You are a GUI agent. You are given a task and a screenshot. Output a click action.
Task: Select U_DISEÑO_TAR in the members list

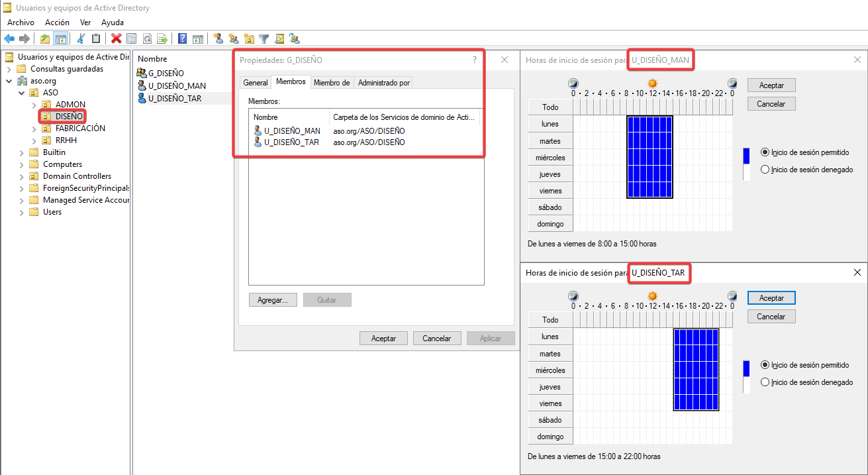(x=291, y=142)
